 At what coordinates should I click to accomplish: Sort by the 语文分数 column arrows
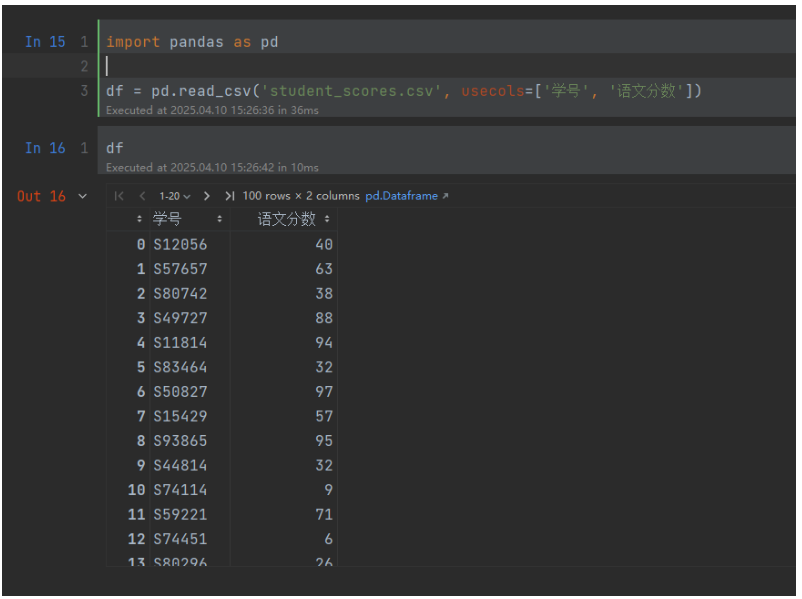tap(327, 219)
